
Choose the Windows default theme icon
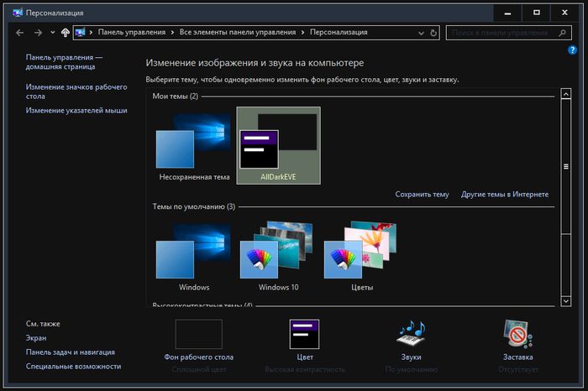pos(193,252)
